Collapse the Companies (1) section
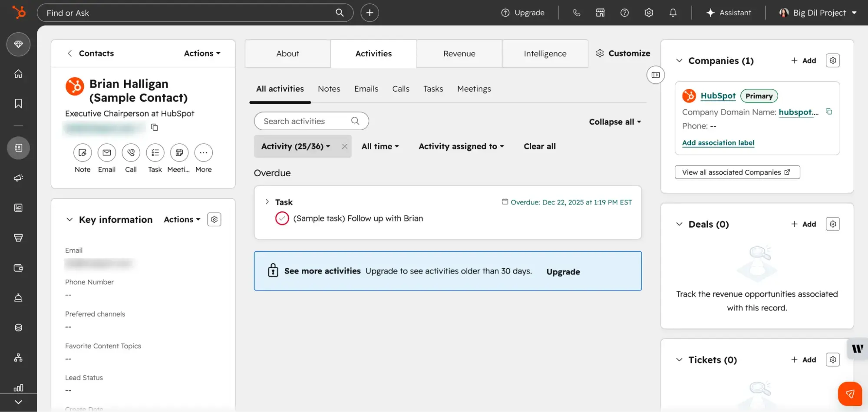This screenshot has width=868, height=412. click(680, 60)
